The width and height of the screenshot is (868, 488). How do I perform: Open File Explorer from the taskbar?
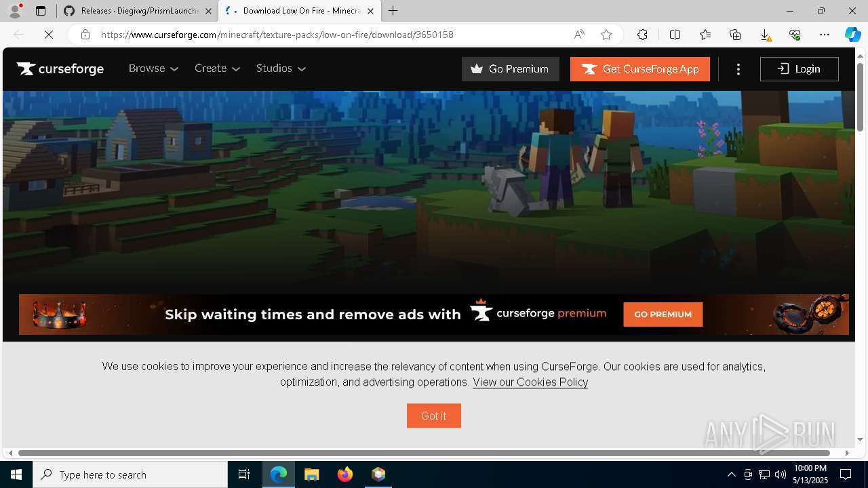coord(312,474)
